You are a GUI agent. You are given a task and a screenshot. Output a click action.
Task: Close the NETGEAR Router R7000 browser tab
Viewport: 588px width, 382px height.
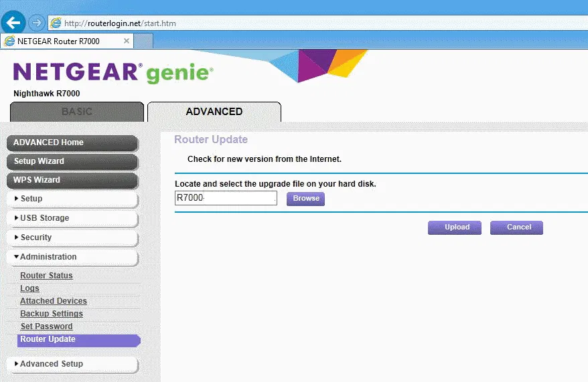click(127, 41)
